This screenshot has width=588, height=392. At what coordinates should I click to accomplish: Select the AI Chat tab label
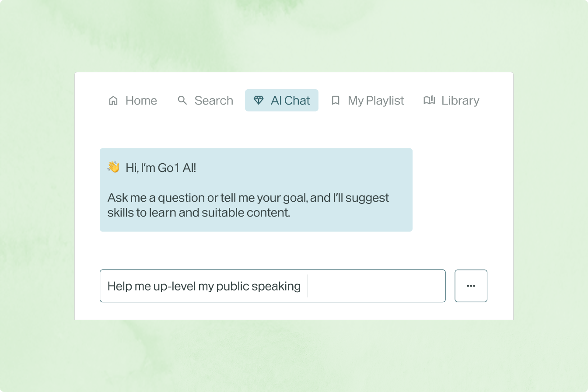(x=290, y=101)
